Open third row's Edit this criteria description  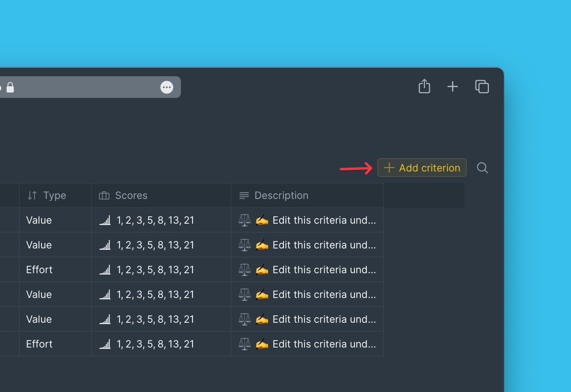point(307,270)
